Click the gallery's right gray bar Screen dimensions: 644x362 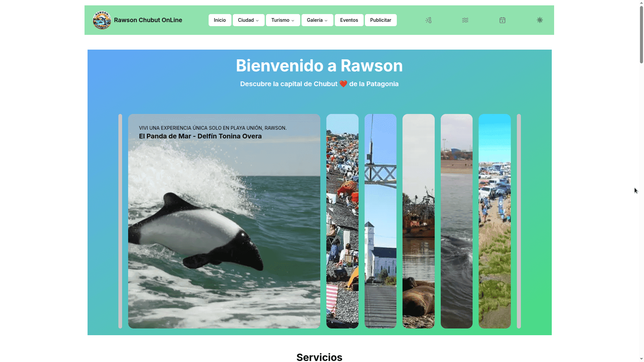click(519, 221)
